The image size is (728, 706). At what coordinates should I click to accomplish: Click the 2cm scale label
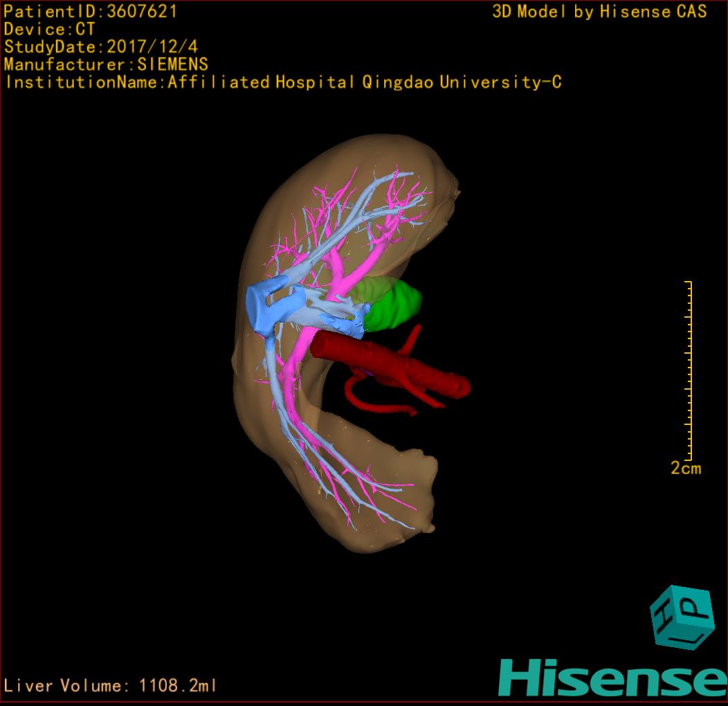pyautogui.click(x=686, y=468)
